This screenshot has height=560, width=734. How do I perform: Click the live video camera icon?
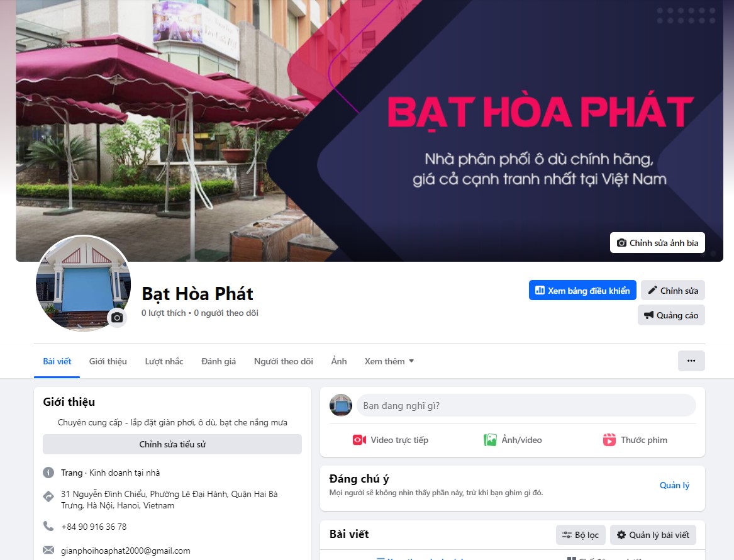[x=359, y=440]
